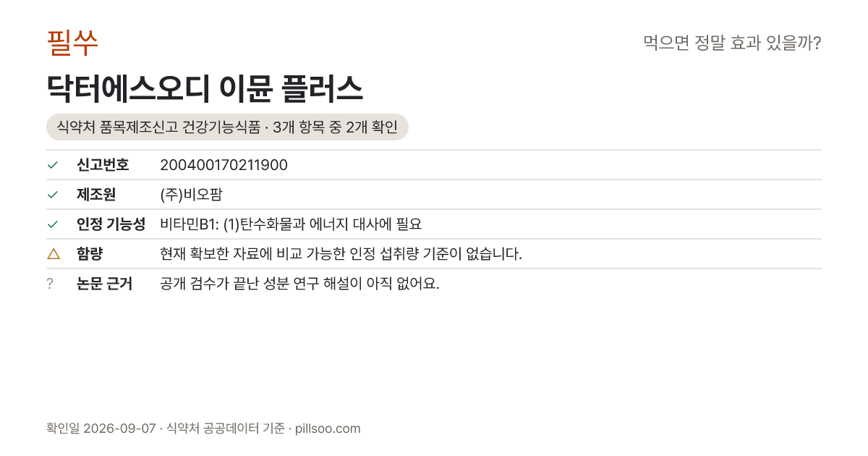
Task: Click the 비타민B1 functionality description text
Action: pyautogui.click(x=291, y=224)
